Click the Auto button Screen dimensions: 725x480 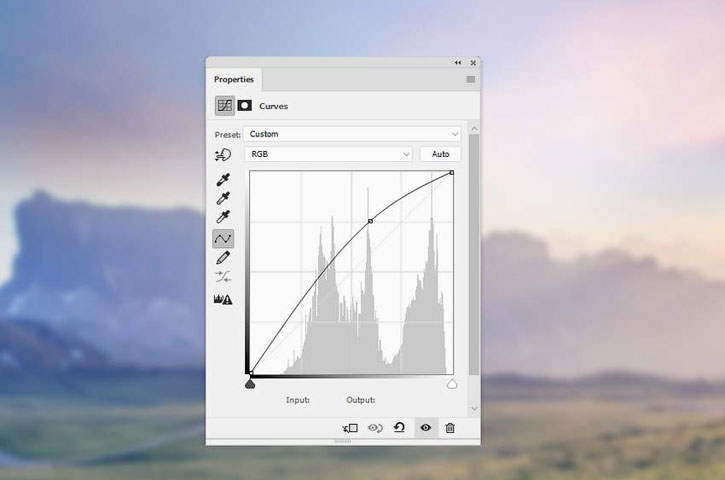(x=440, y=154)
